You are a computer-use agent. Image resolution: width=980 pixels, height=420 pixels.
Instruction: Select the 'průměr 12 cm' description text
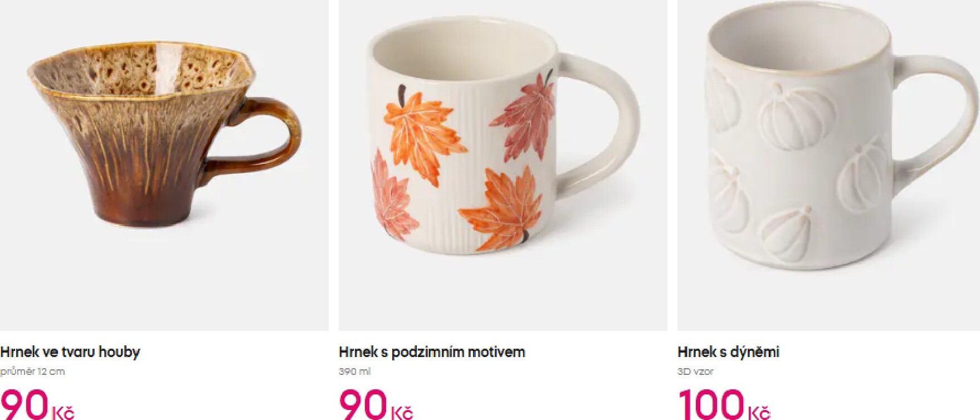pos(32,372)
